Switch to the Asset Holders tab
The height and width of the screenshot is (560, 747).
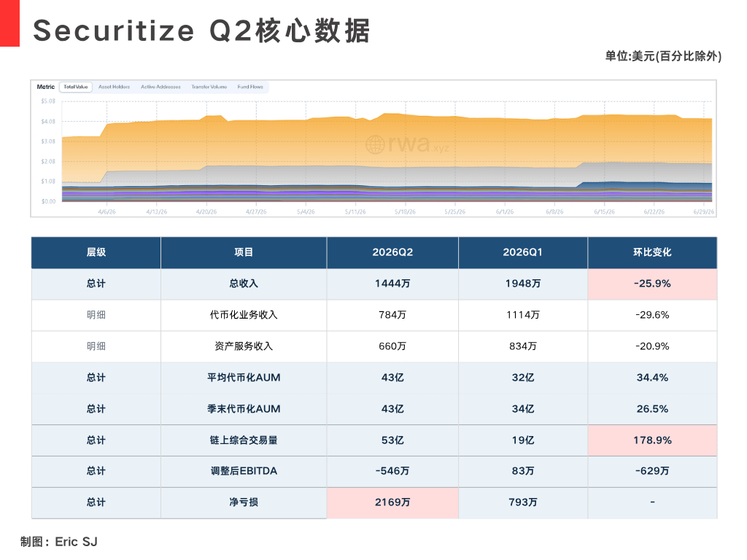coord(114,87)
